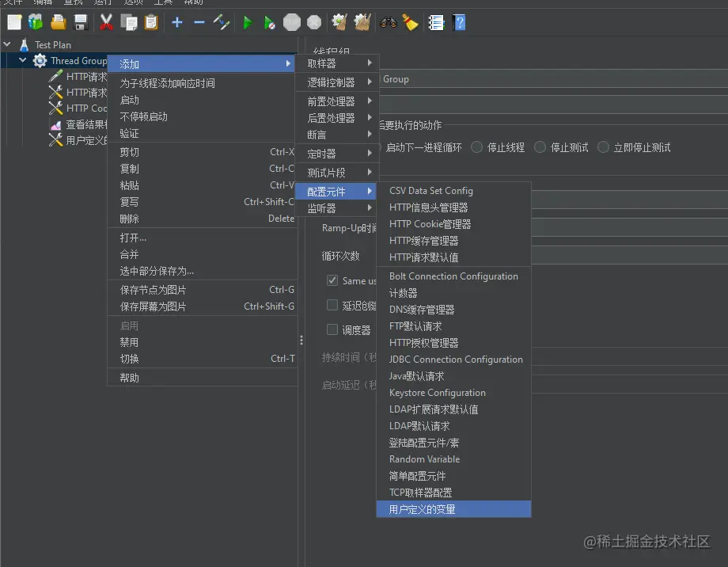Expand the 前置处理器 submenu

[337, 101]
